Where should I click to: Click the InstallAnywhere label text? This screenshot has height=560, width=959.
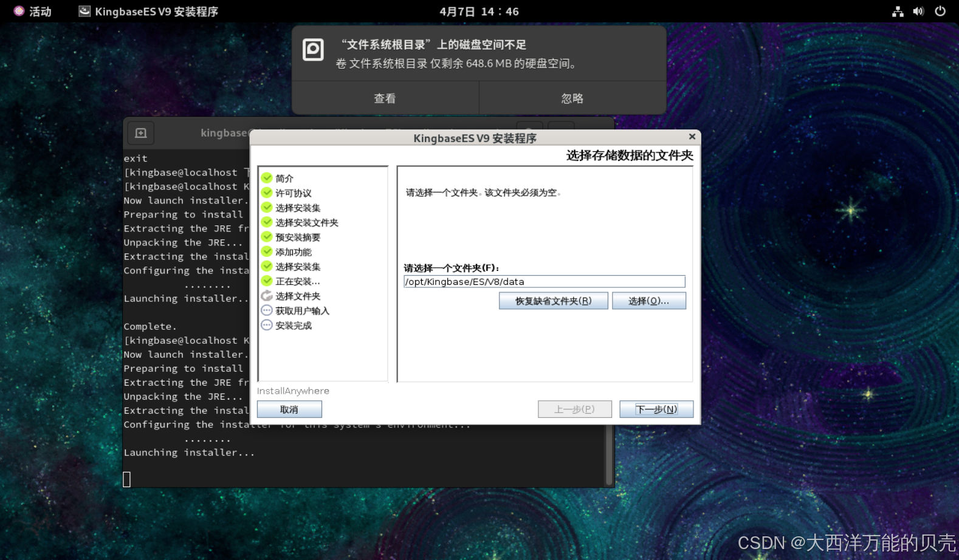click(293, 391)
